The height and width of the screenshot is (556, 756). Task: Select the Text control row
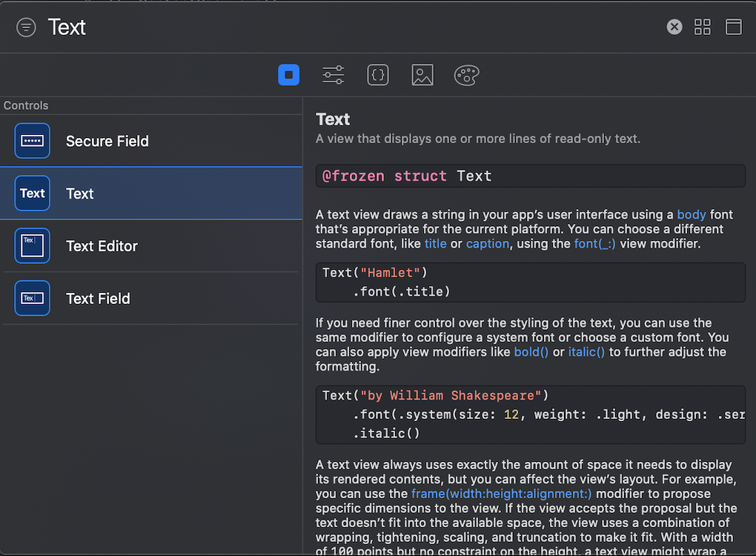80,193
